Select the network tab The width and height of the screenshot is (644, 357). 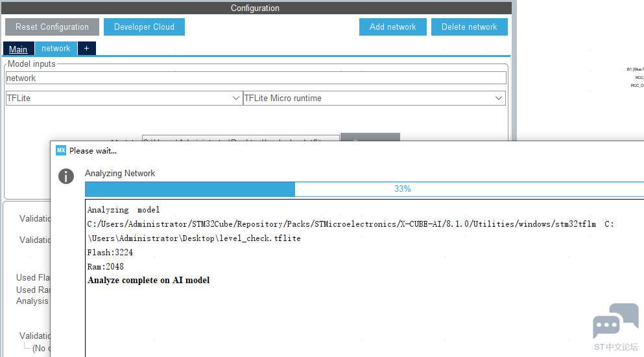[x=56, y=49]
